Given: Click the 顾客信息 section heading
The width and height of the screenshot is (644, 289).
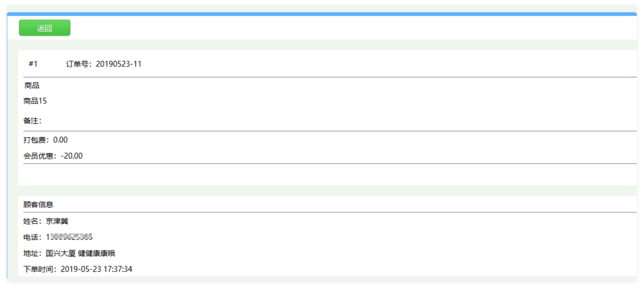Looking at the screenshot, I should (38, 204).
